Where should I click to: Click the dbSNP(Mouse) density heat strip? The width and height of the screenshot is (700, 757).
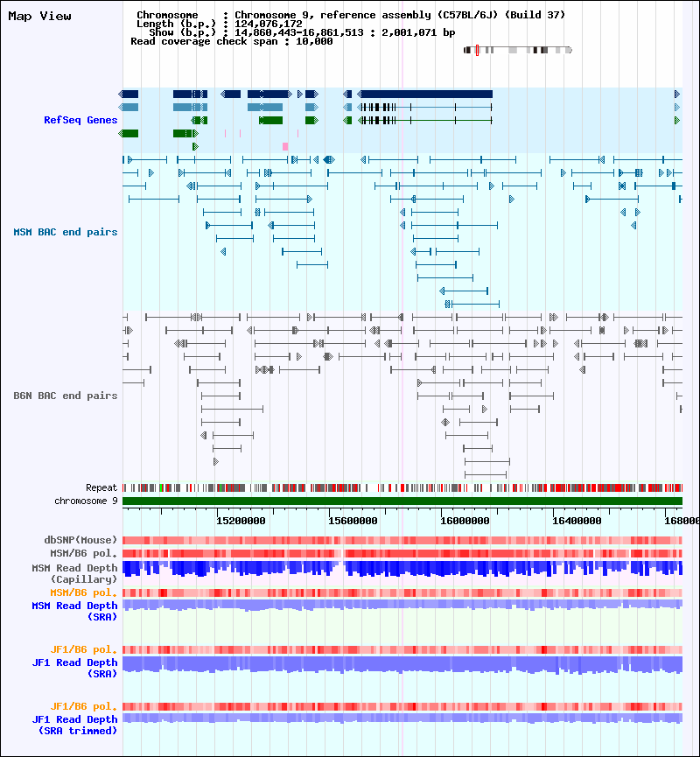coord(402,540)
